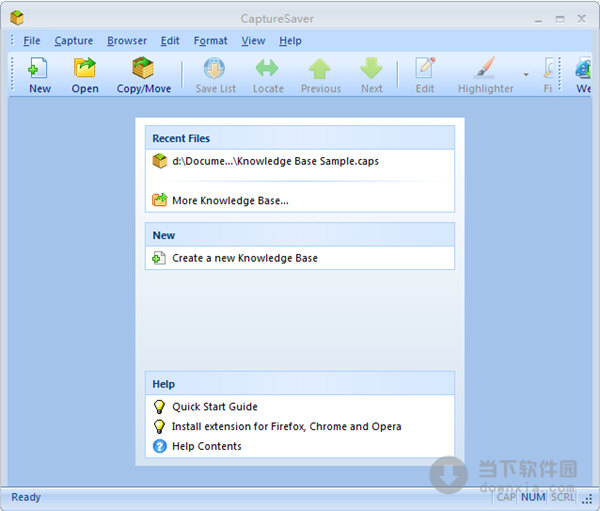Open the Capture menu
Image resolution: width=600 pixels, height=511 pixels.
73,41
